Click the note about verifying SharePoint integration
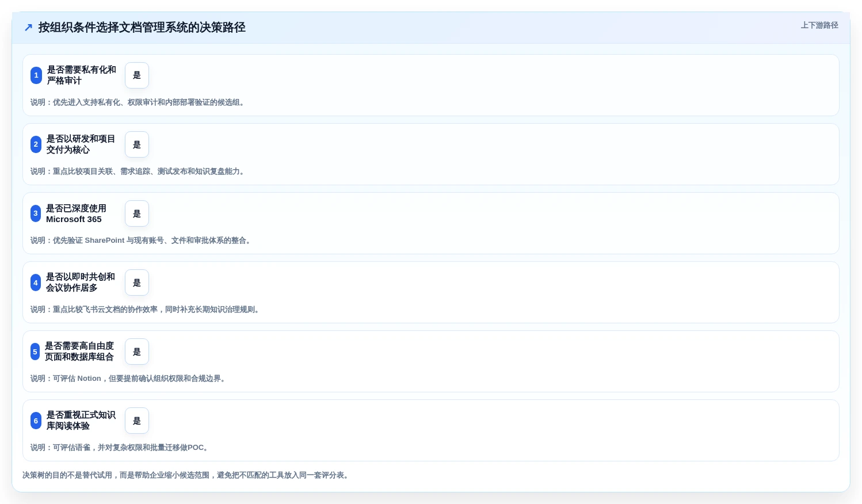Image resolution: width=862 pixels, height=504 pixels. (x=142, y=240)
